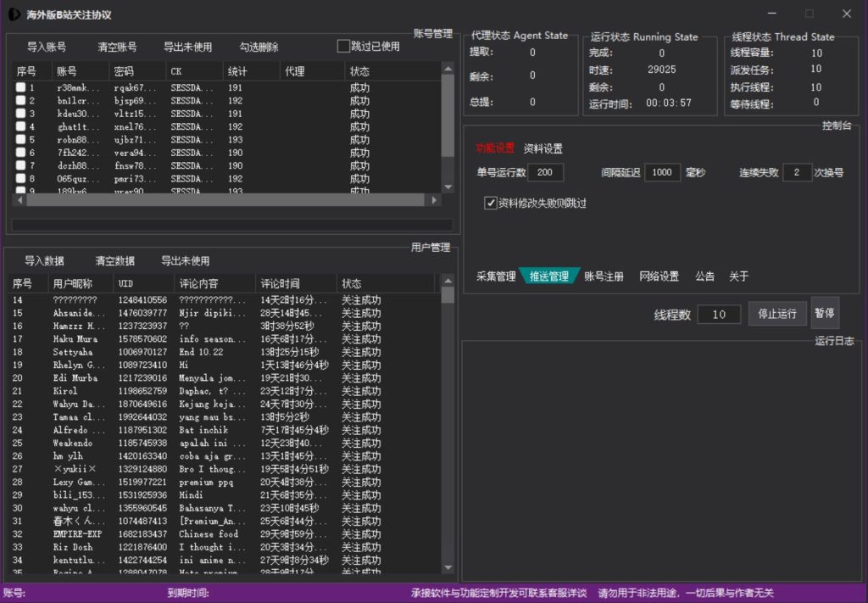868x603 pixels.
Task: Sort by clicking 评论时间 column header
Action: point(280,283)
